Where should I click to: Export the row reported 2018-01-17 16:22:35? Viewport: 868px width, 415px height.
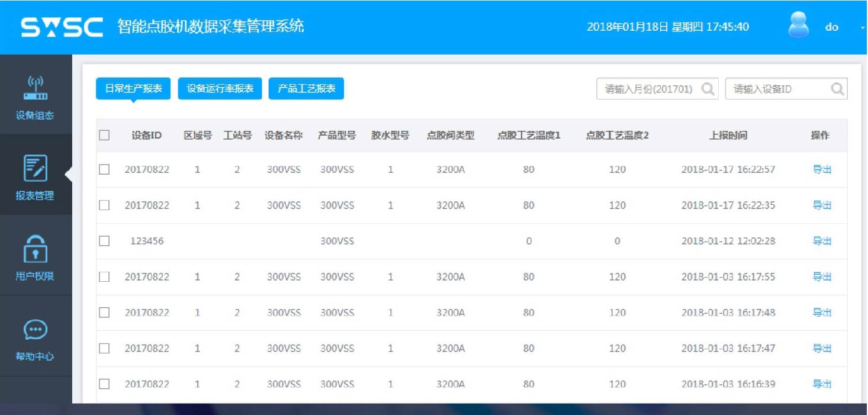click(822, 205)
